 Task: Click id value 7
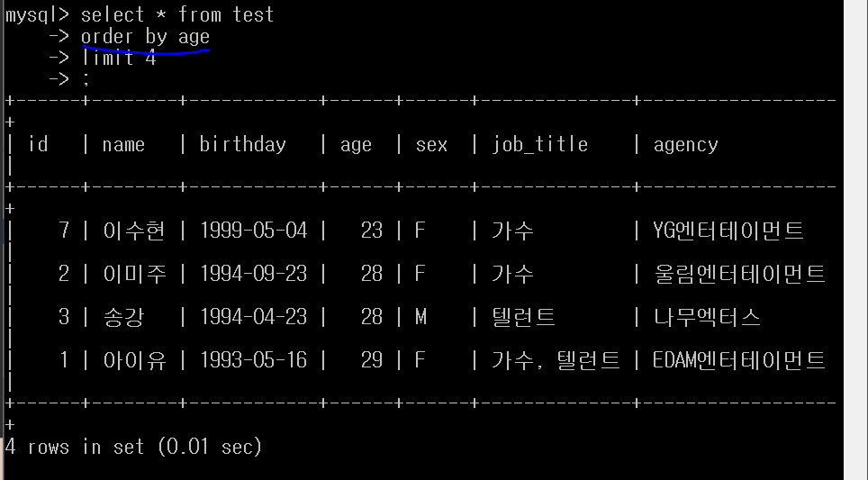pyautogui.click(x=64, y=231)
